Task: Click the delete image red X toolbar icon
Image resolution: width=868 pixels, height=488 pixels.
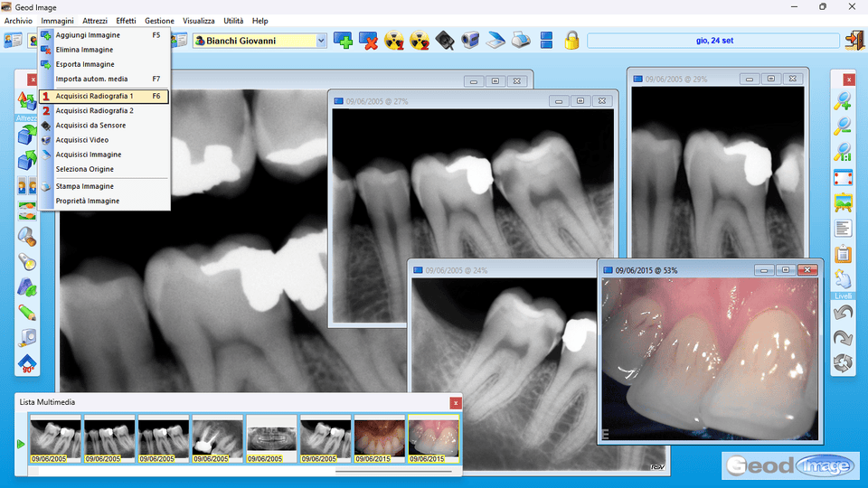Action: (x=368, y=41)
